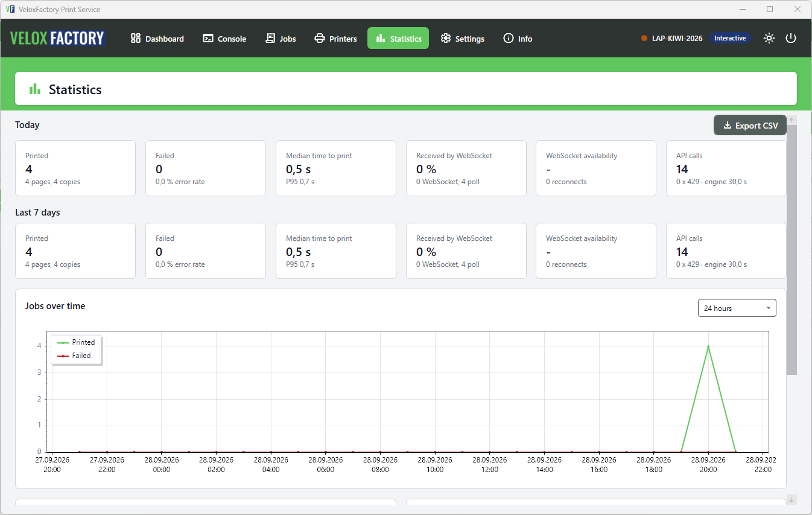The width and height of the screenshot is (812, 515).
Task: Open the Info tab
Action: pyautogui.click(x=518, y=38)
